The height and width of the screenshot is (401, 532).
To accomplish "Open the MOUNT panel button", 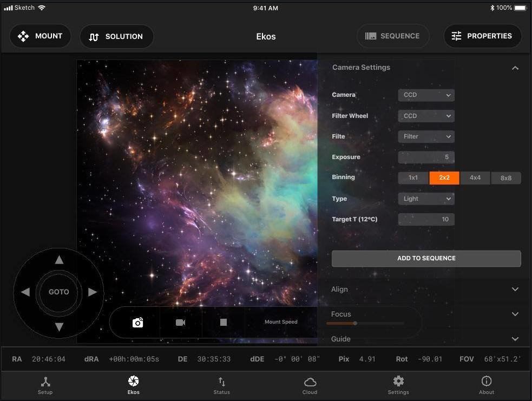I will (41, 36).
